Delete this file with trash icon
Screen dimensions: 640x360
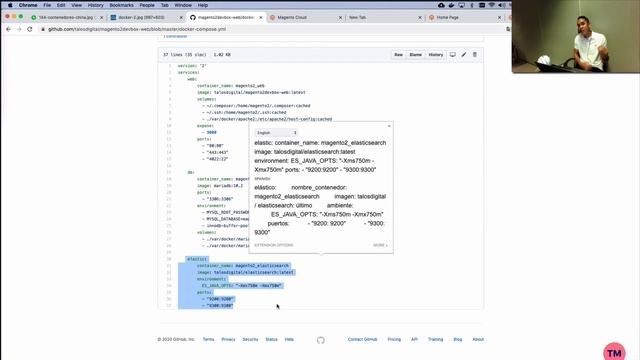(x=475, y=55)
